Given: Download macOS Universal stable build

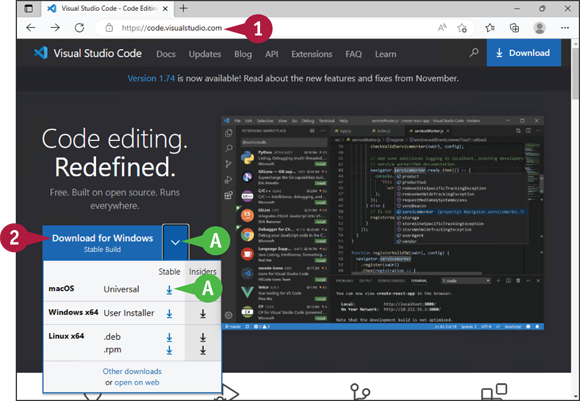Looking at the screenshot, I should [x=169, y=290].
